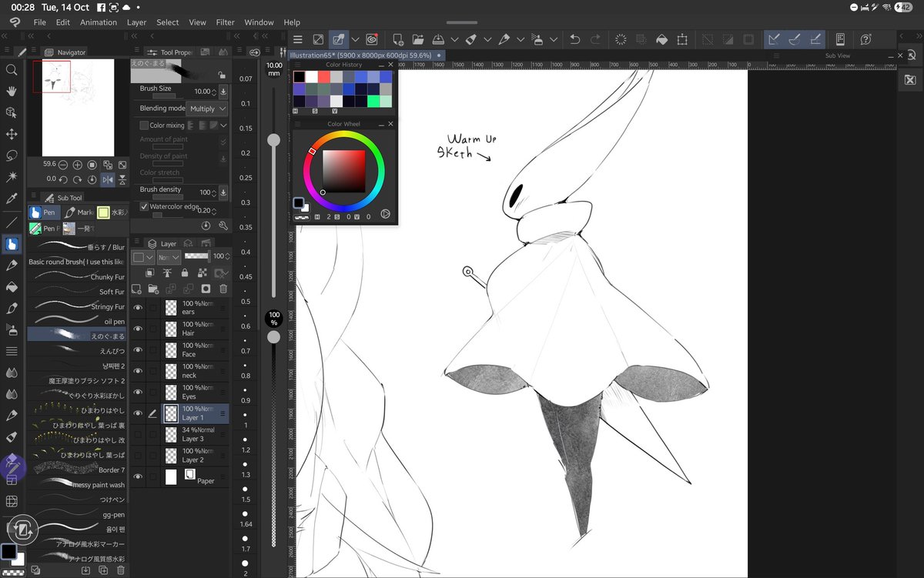Select the oil pen brush
Viewport: 924px width, 578px height.
[x=77, y=321]
